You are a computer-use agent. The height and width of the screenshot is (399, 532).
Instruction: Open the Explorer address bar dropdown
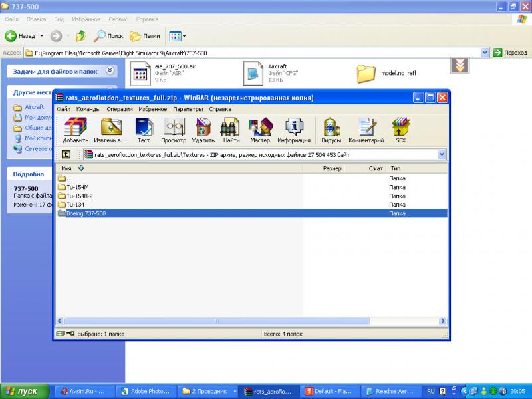click(485, 53)
